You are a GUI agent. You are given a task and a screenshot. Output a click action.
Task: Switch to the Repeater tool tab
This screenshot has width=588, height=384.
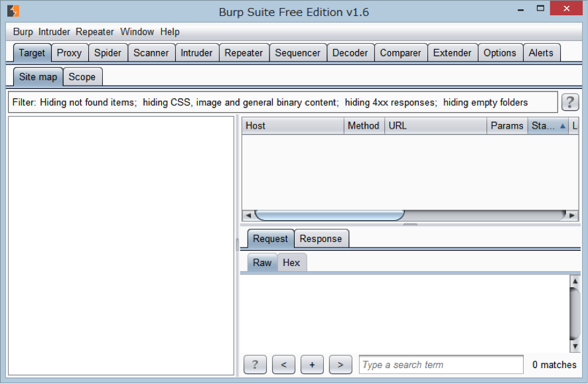[244, 53]
